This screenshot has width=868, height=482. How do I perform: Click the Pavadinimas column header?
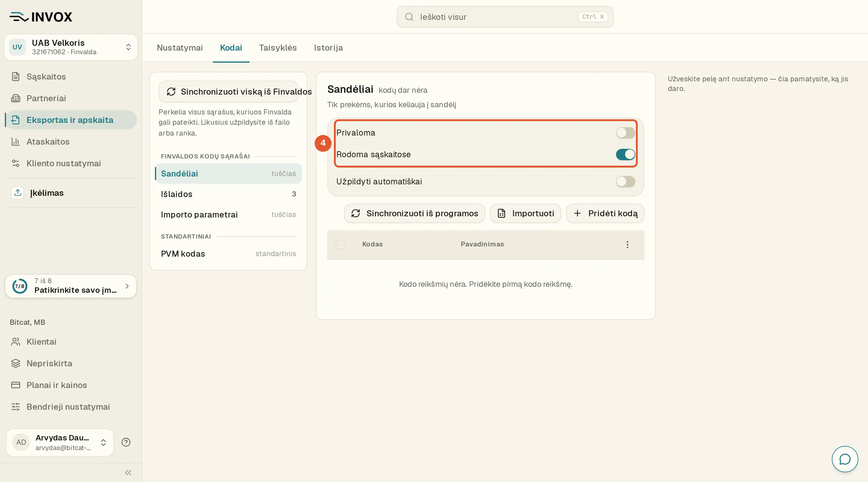coord(482,244)
